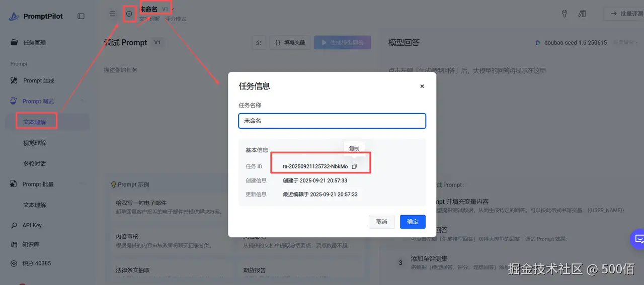Open the hamburger menu icon

tap(112, 14)
